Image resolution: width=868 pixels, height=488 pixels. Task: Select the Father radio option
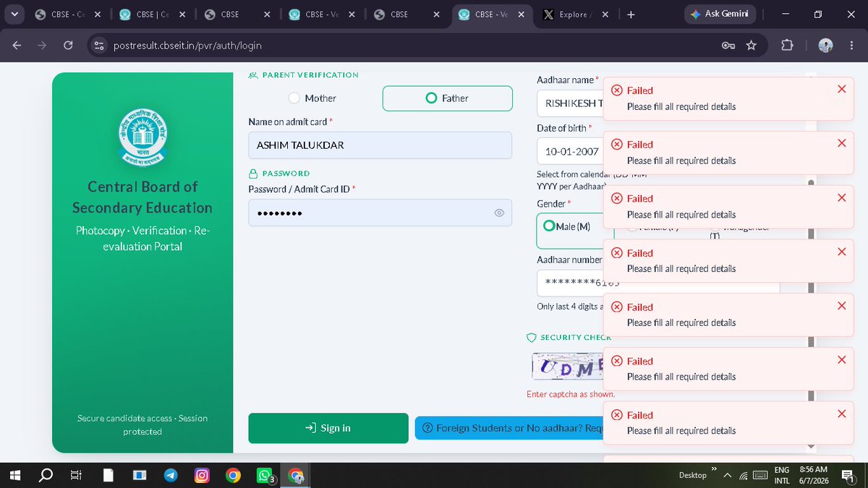[447, 98]
